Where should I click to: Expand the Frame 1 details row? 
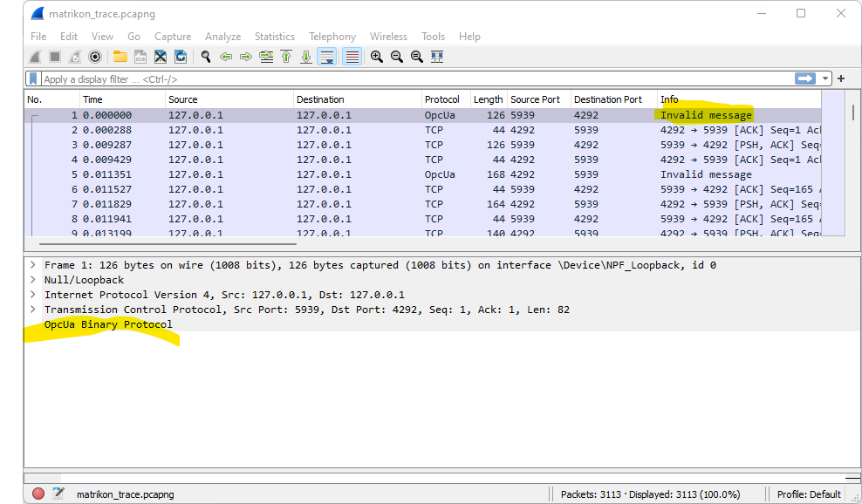coord(32,265)
